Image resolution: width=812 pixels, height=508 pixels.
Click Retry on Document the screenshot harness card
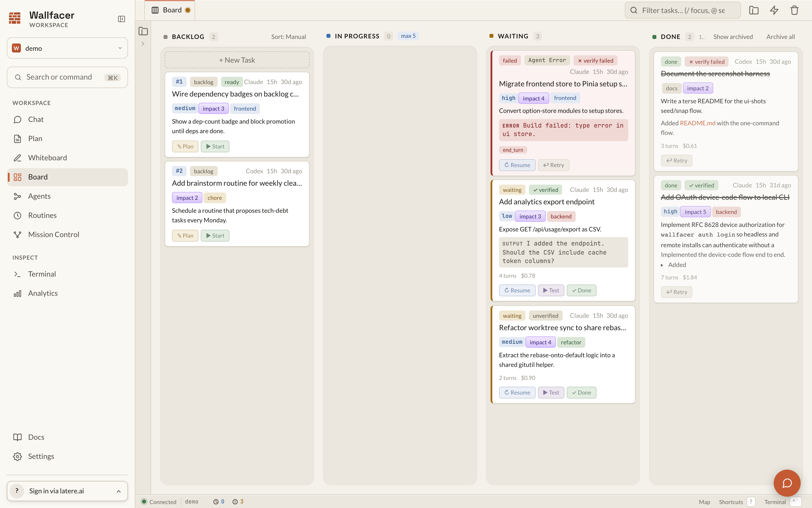tap(676, 161)
